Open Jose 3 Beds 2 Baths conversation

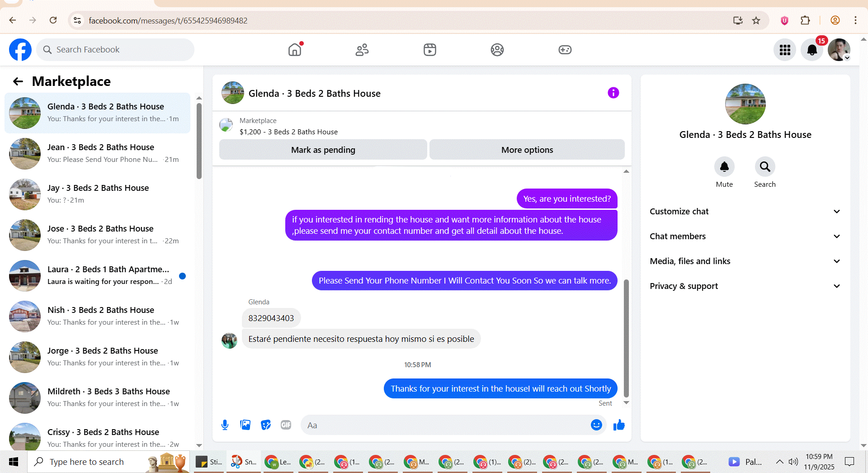click(97, 235)
